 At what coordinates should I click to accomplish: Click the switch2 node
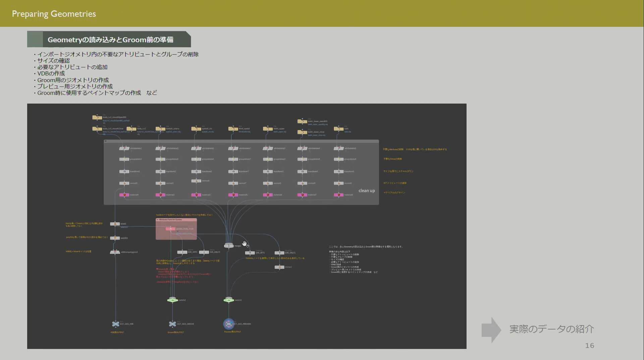[x=172, y=300]
